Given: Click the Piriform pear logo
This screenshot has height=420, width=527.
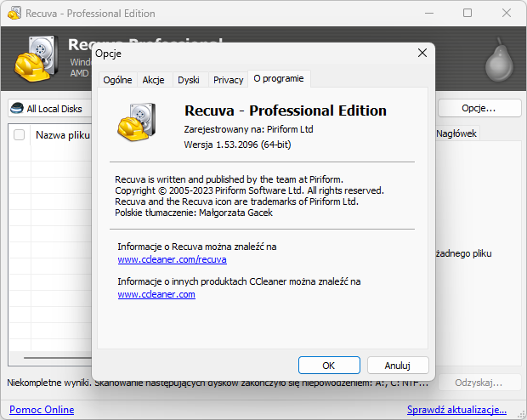Looking at the screenshot, I should tap(499, 60).
